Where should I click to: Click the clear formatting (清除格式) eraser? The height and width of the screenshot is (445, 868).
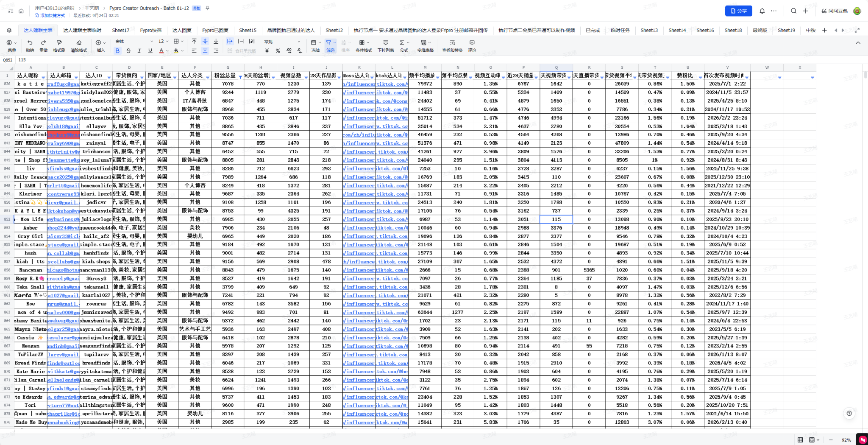click(79, 42)
